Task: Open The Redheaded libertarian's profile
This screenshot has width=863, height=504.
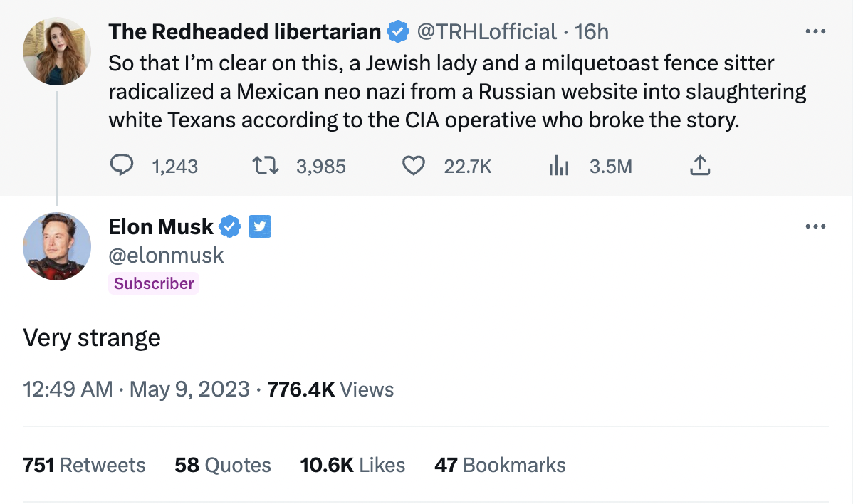Action: 56,51
